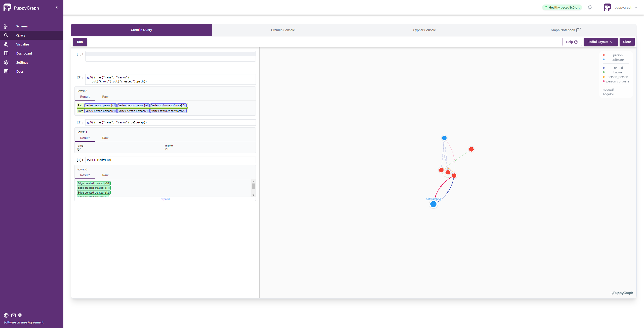Select Result tab for query 1
The image size is (644, 328).
click(85, 175)
